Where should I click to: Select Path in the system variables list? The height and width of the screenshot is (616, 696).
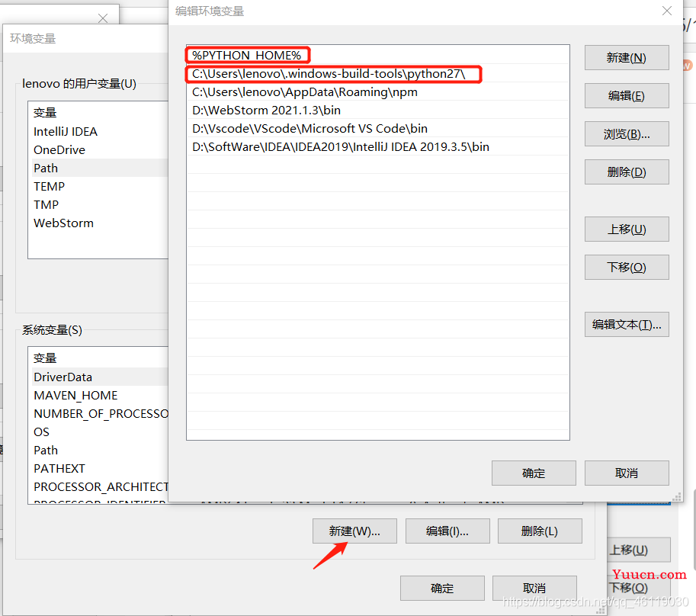pyautogui.click(x=98, y=450)
